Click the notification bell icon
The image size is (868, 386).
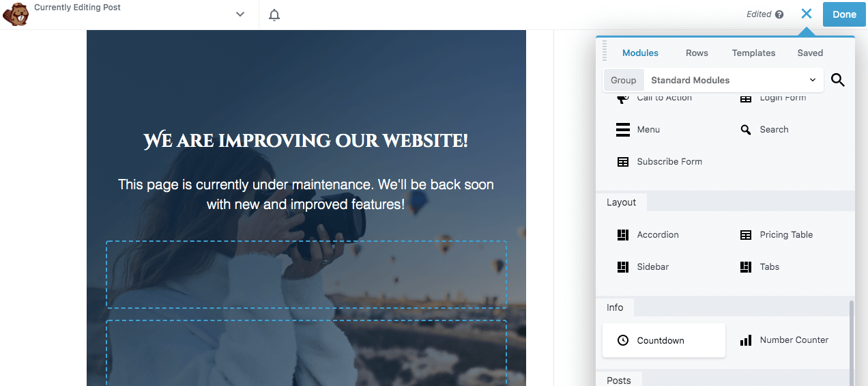click(274, 15)
